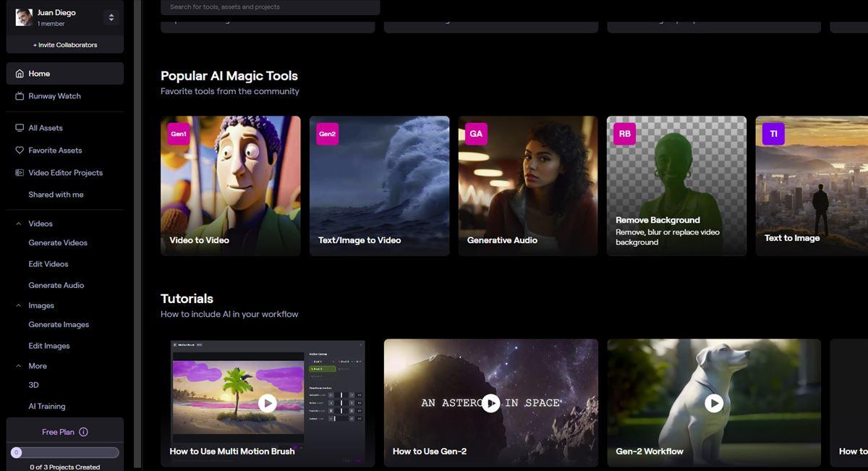Collapse the Videos section chevron

(x=19, y=224)
